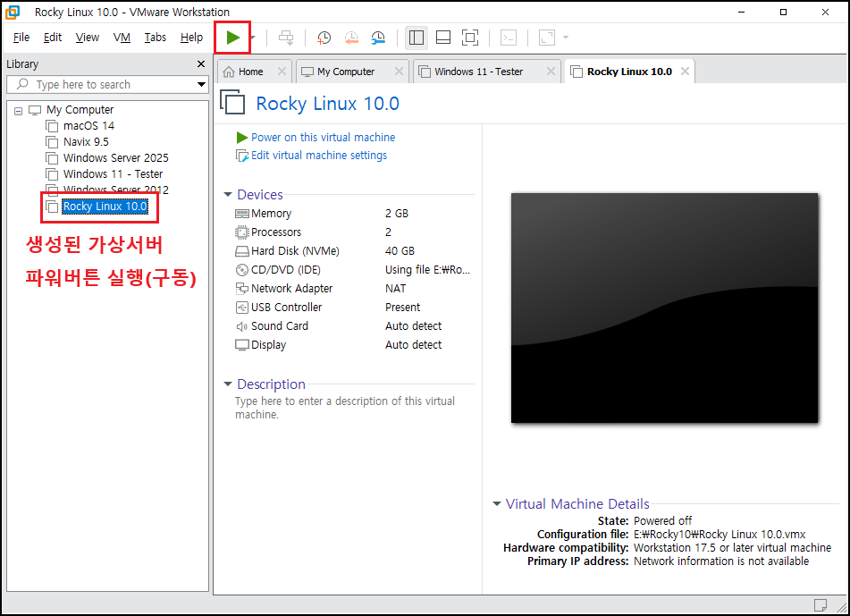This screenshot has height=616, width=850.
Task: Select macOS 14 in the library
Action: [88, 126]
